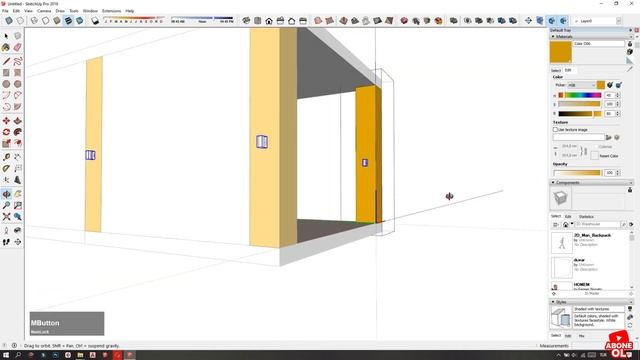Open the components navigation dropdown arrow
Screen dimensions: 640x360
point(572,224)
